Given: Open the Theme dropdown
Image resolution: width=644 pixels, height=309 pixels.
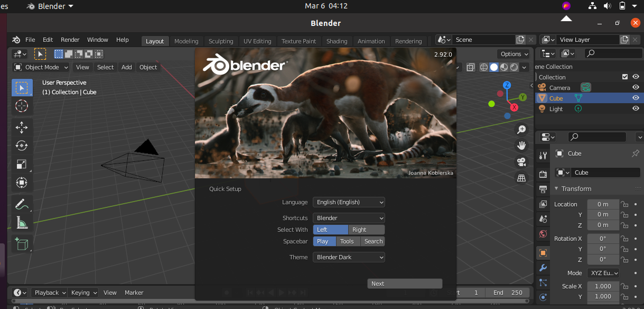Looking at the screenshot, I should point(349,257).
